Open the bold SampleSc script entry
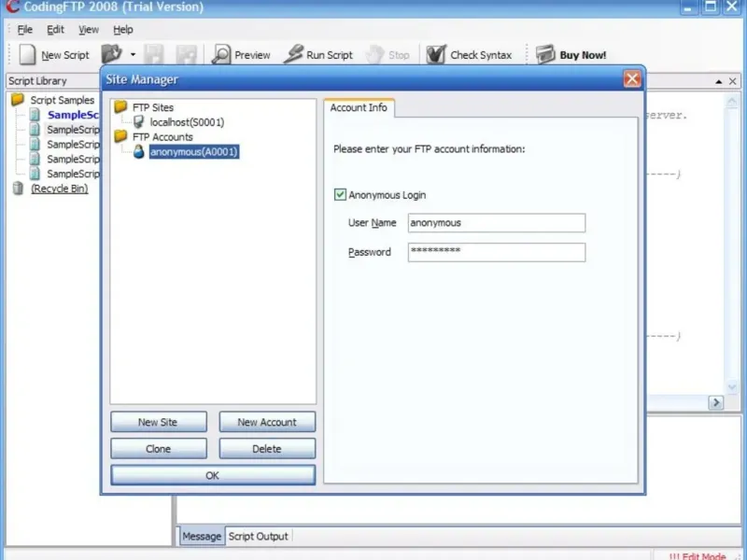Image resolution: width=747 pixels, height=560 pixels. coord(74,115)
